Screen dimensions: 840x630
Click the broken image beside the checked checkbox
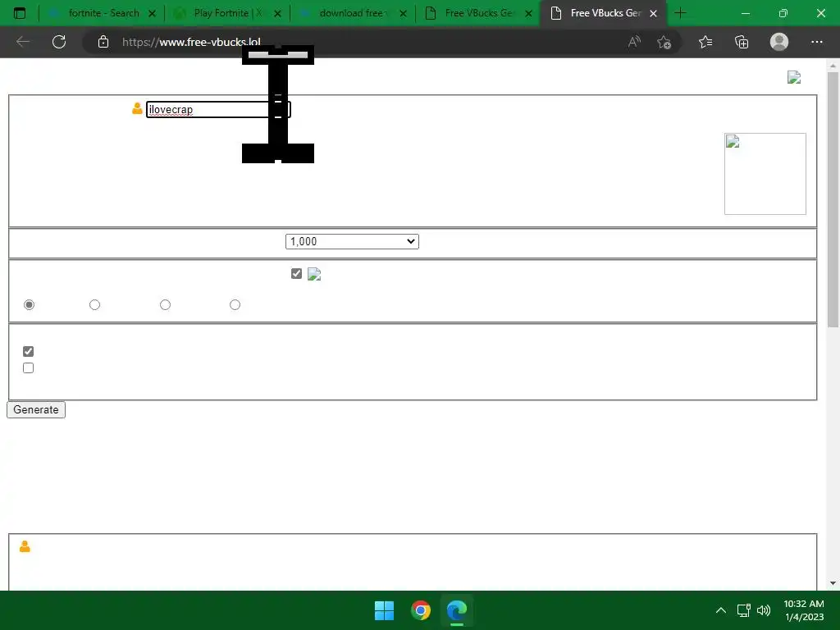coord(314,274)
